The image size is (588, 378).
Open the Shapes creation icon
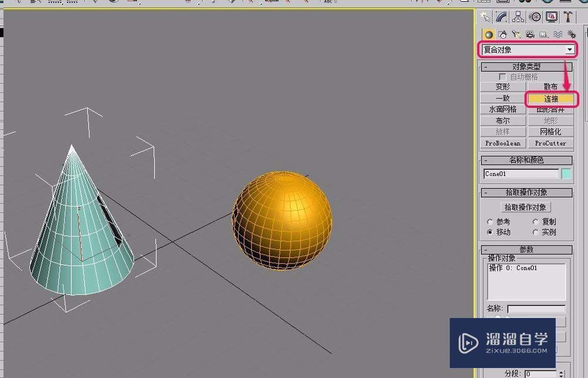502,34
